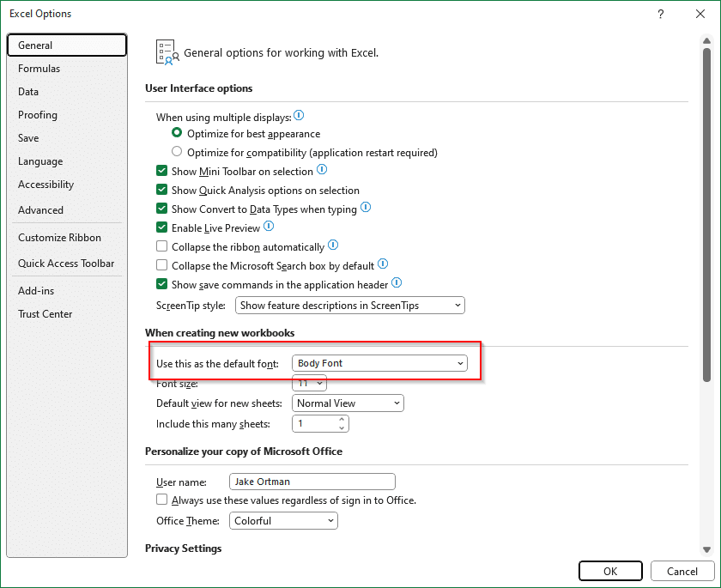Switch to the Proofing category
The width and height of the screenshot is (721, 588).
67,115
